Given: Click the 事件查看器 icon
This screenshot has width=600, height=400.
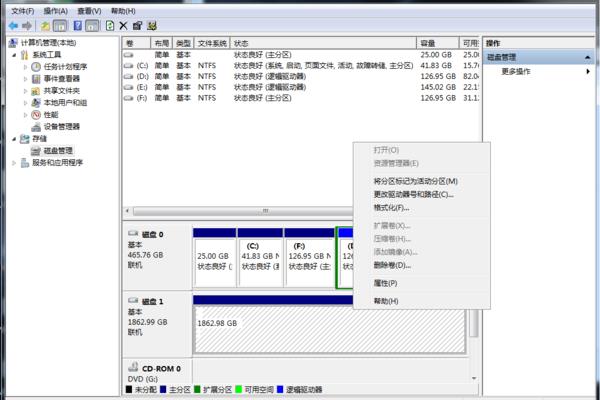Looking at the screenshot, I should [x=36, y=79].
